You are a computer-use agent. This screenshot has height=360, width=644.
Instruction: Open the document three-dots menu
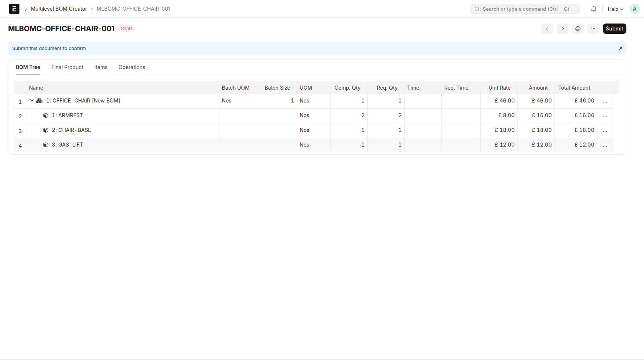click(x=593, y=29)
